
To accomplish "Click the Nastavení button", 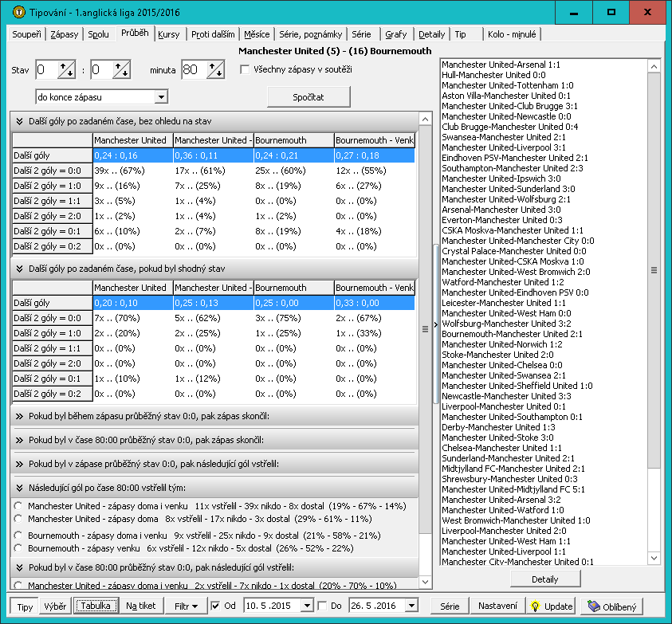I will pos(497,606).
